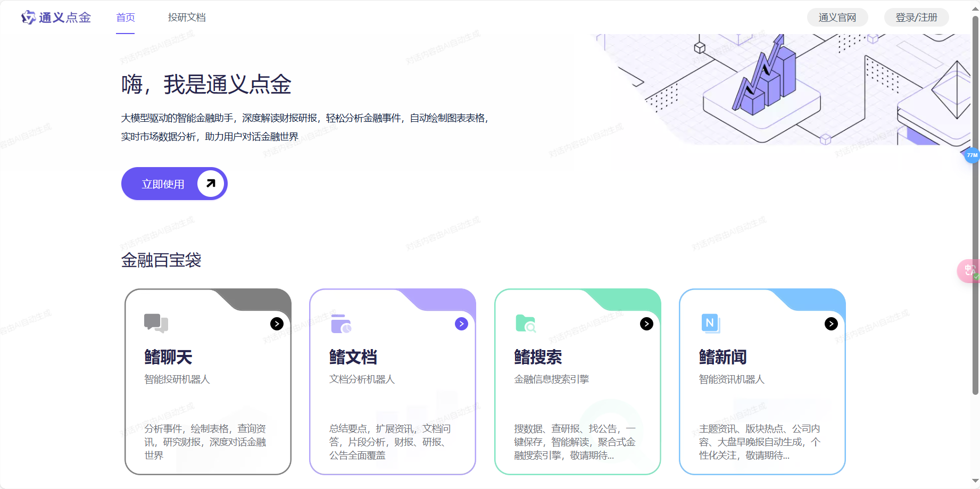Click the circular arrow on the 鳍新闻 card
Viewport: 980px width, 489px height.
pos(831,324)
